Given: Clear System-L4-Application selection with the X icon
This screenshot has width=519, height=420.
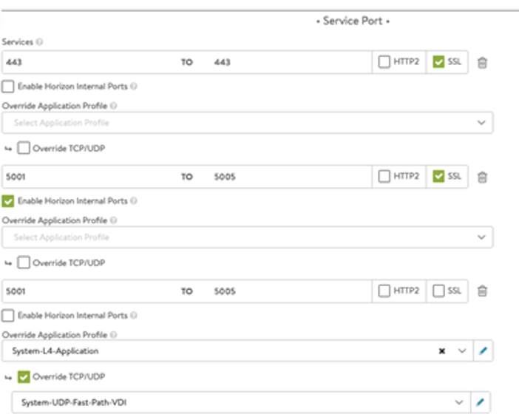Looking at the screenshot, I should click(x=441, y=351).
